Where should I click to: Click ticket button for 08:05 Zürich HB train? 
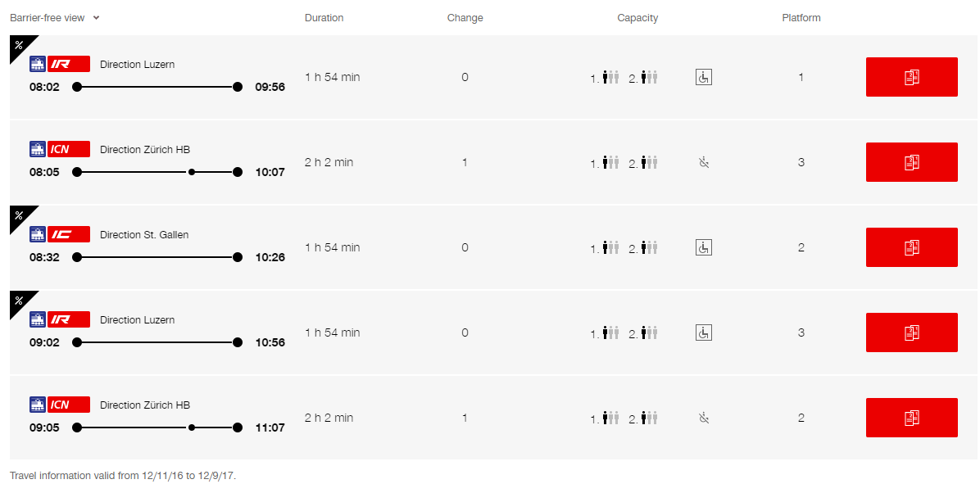pos(911,162)
